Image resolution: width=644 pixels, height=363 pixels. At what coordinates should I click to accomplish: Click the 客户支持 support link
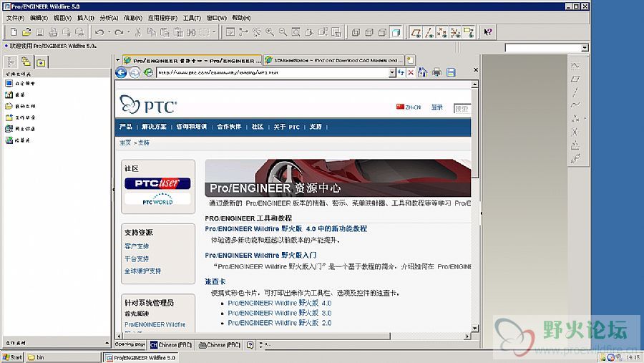click(x=137, y=246)
